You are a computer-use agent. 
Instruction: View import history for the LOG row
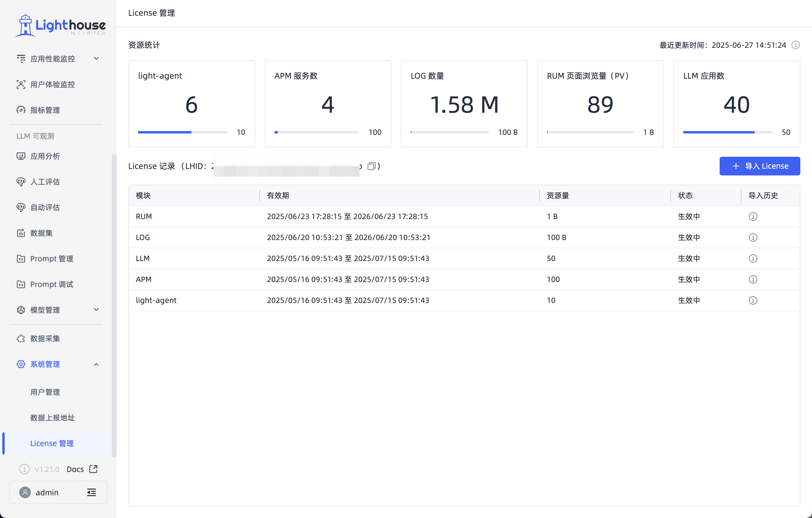click(x=753, y=237)
